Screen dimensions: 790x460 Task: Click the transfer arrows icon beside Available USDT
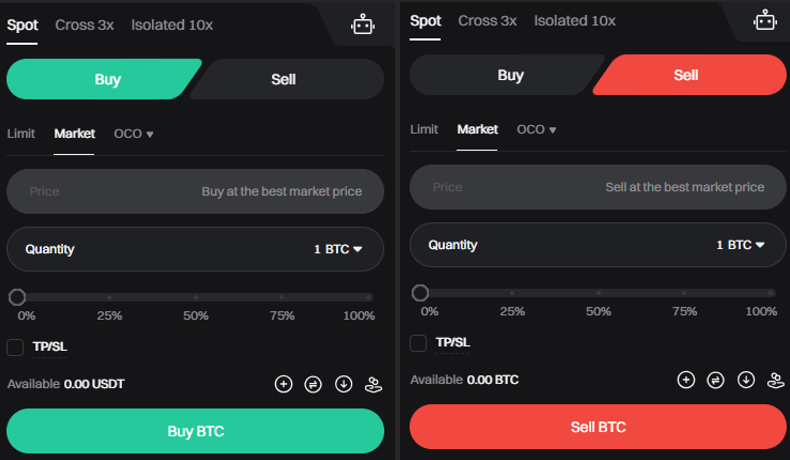tap(313, 384)
